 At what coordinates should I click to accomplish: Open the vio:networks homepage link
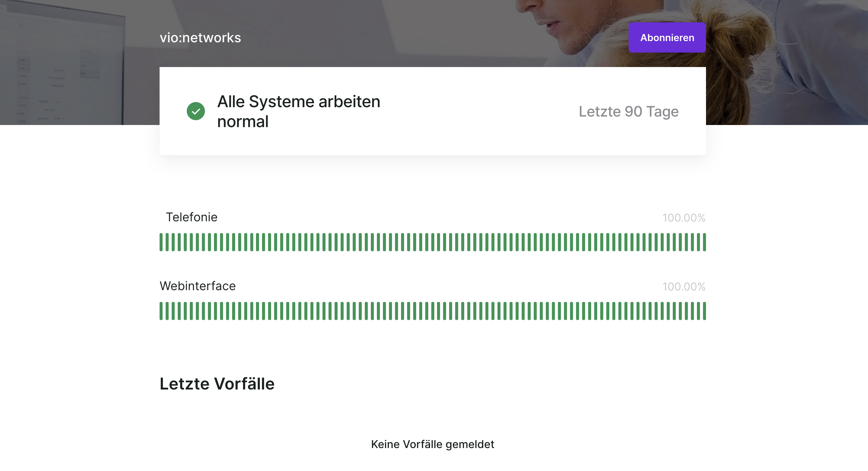[x=200, y=37]
